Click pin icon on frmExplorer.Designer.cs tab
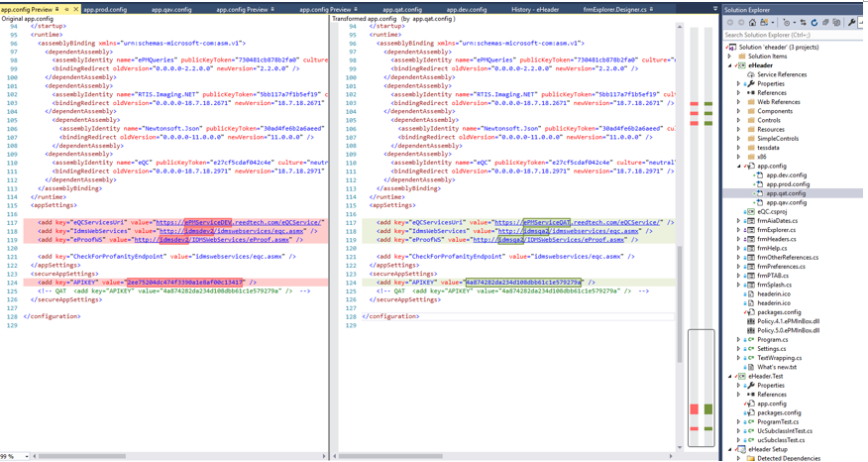The width and height of the screenshot is (868, 462). (652, 9)
